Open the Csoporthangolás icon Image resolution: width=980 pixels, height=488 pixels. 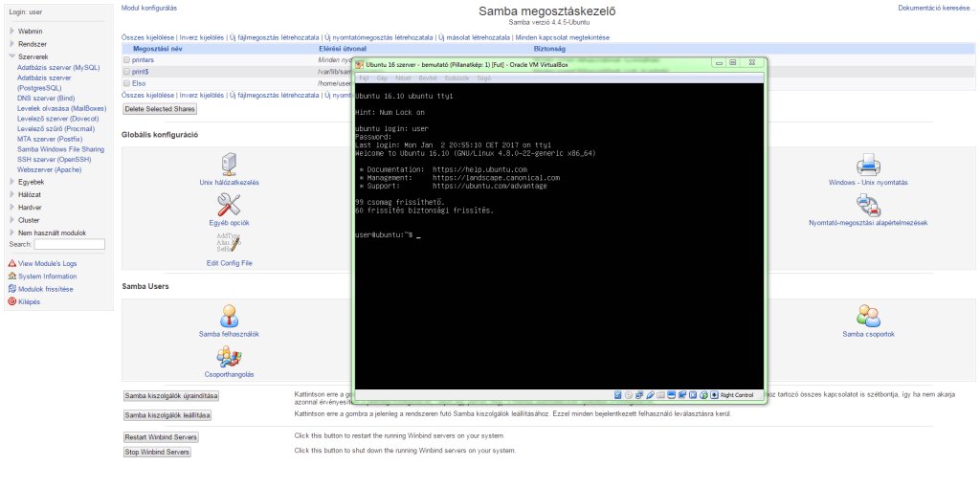tap(230, 356)
